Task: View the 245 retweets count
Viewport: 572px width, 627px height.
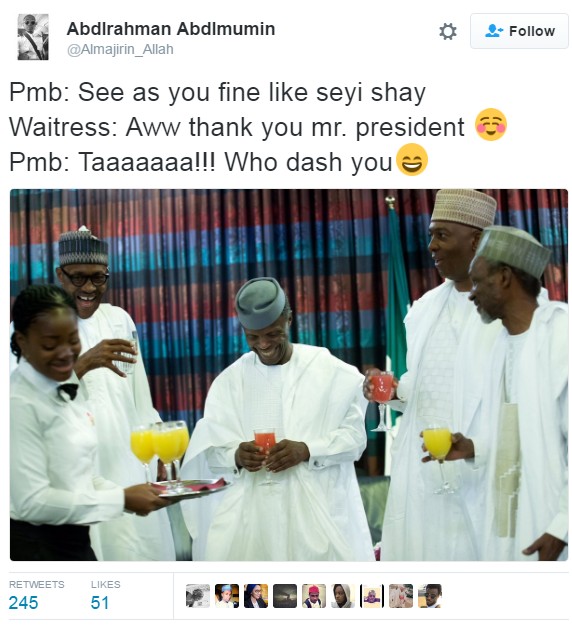Action: pyautogui.click(x=24, y=603)
